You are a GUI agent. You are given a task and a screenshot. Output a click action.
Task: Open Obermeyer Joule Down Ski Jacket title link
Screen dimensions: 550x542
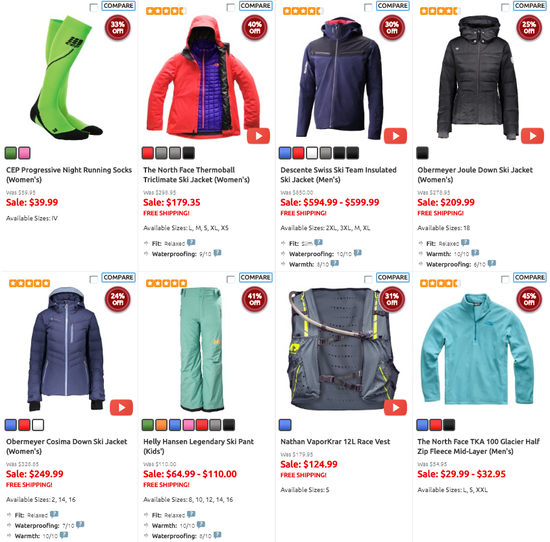[475, 175]
